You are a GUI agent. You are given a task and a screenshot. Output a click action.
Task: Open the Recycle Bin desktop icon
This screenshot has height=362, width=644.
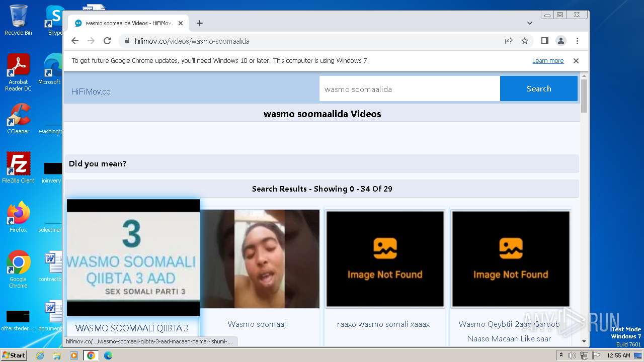coord(18,20)
